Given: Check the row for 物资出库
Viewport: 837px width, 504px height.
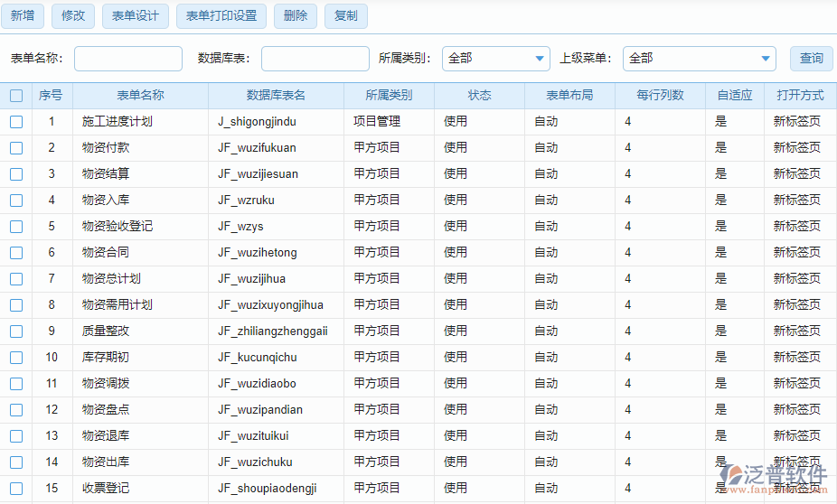Looking at the screenshot, I should click(x=16, y=462).
